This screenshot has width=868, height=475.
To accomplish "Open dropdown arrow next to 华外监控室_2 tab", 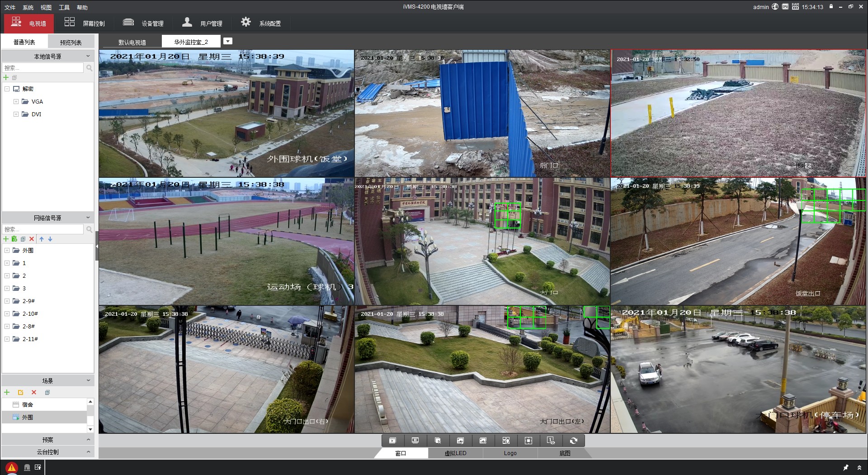I will [228, 41].
